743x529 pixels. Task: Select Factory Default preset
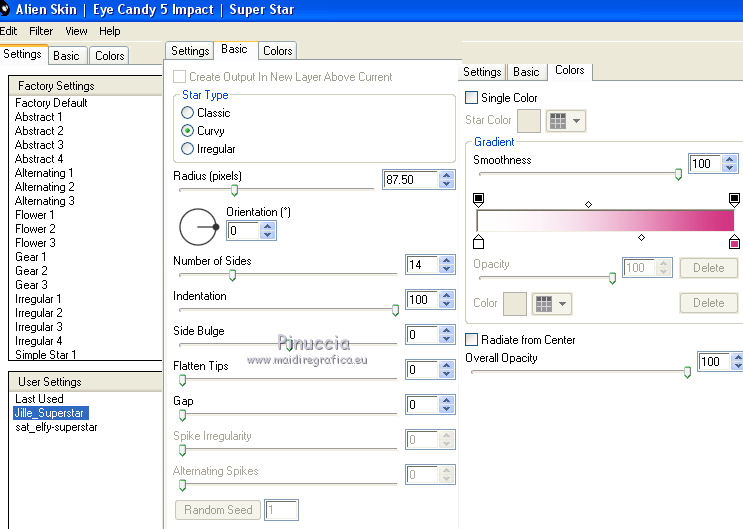(x=51, y=103)
